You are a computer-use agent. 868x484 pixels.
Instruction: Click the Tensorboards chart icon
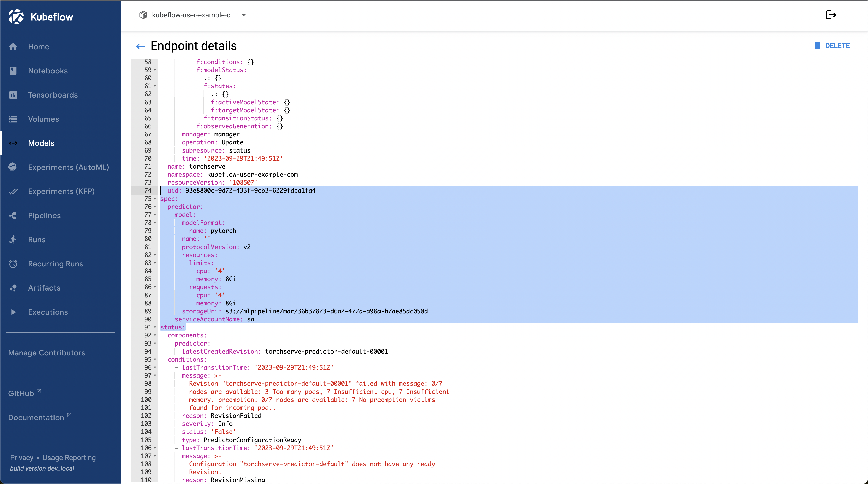click(x=13, y=95)
